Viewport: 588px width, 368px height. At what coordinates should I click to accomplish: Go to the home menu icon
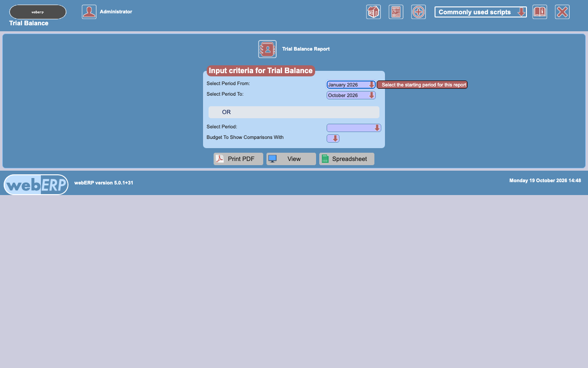(373, 12)
